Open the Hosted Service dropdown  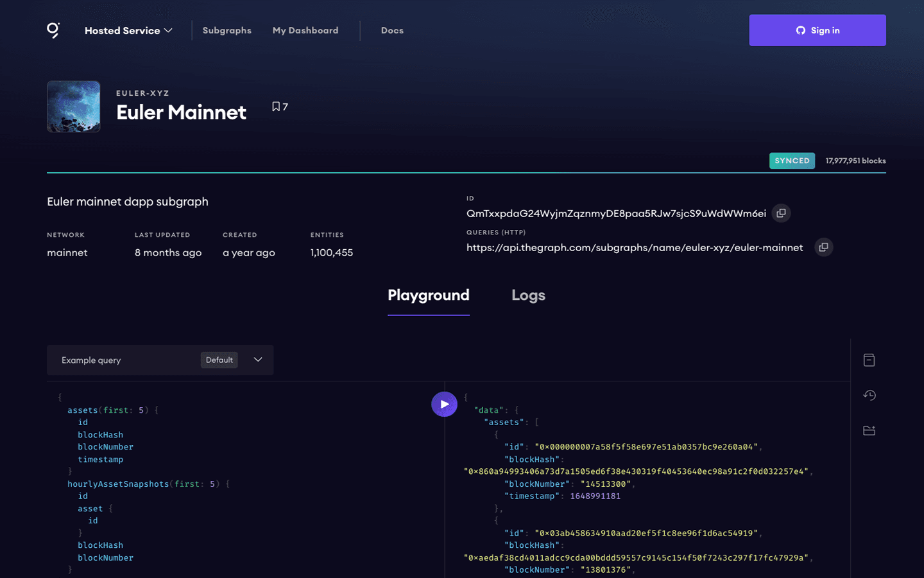(128, 30)
